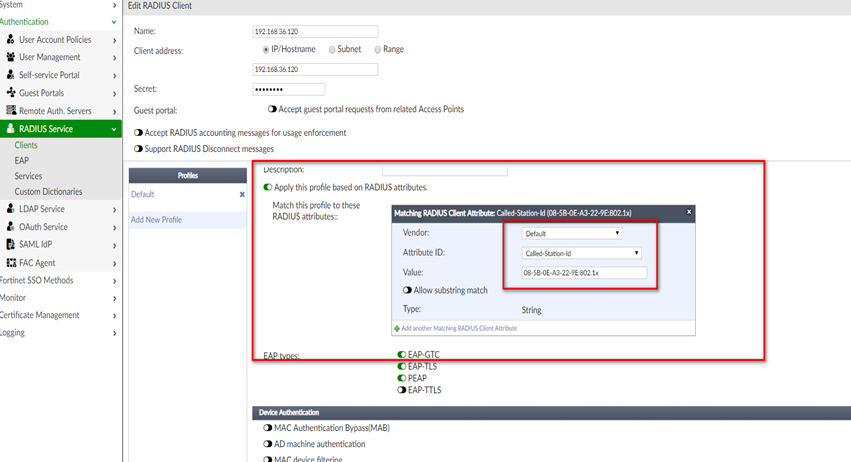Viewport: 851px width, 462px height.
Task: Click the LDAP Service icon
Action: click(x=11, y=209)
